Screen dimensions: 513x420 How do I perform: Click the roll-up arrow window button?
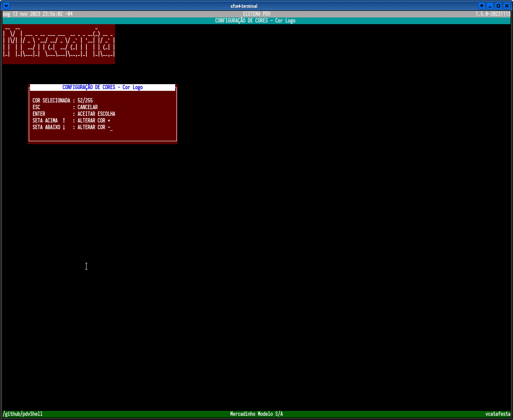point(482,6)
